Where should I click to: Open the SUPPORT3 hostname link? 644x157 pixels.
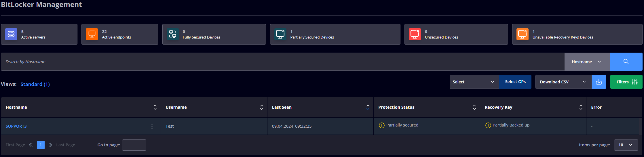point(16,126)
